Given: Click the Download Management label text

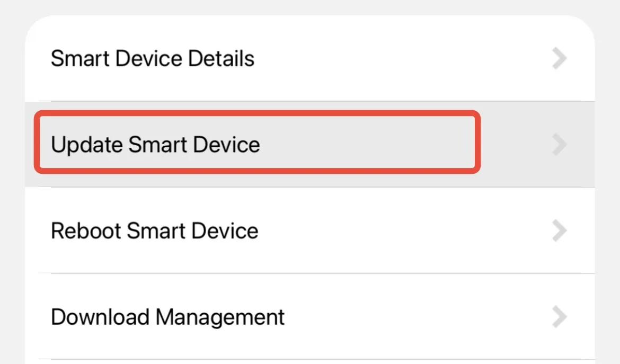Looking at the screenshot, I should 167,317.
